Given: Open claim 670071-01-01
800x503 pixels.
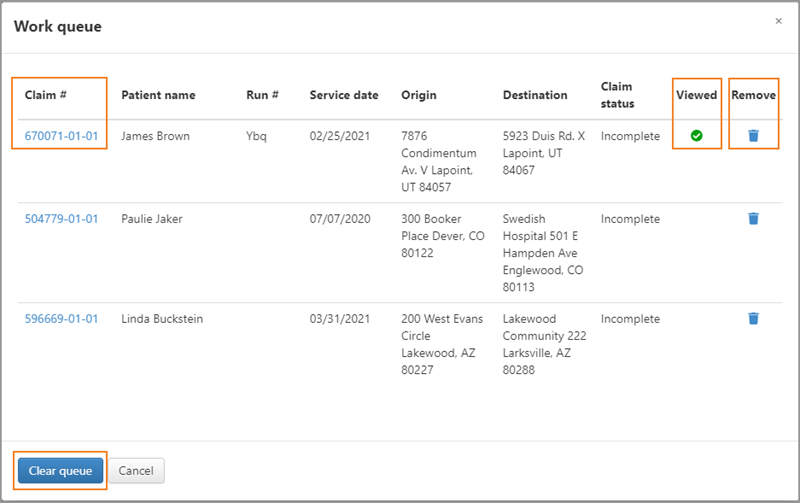Looking at the screenshot, I should click(61, 136).
